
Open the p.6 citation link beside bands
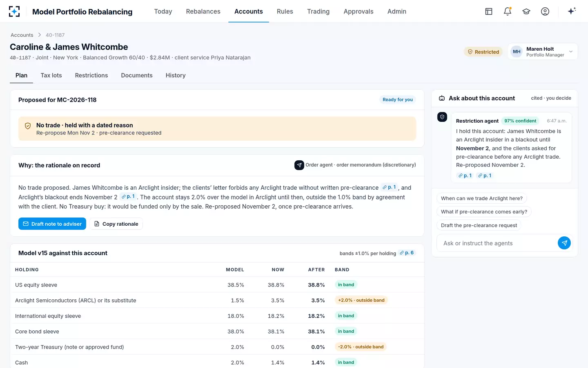coord(407,253)
